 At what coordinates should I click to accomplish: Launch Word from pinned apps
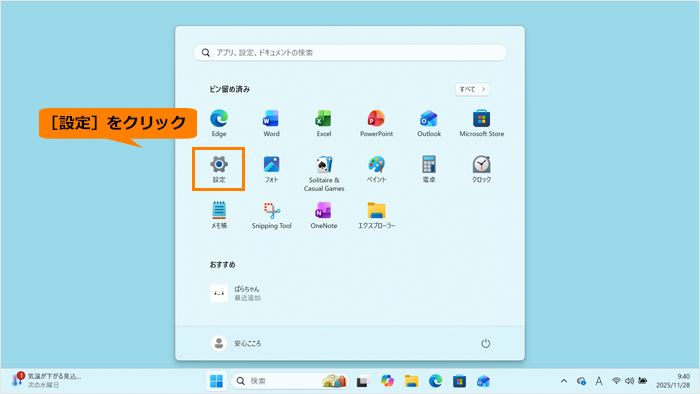[271, 123]
